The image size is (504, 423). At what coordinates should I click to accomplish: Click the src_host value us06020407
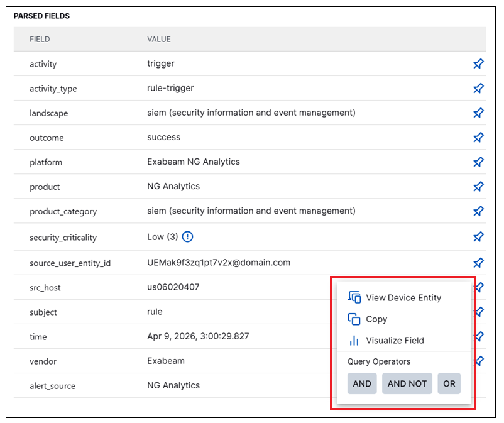173,287
